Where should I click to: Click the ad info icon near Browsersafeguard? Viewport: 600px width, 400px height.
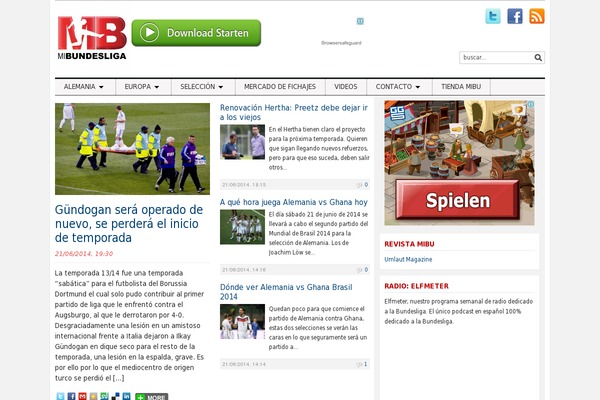pos(360,21)
